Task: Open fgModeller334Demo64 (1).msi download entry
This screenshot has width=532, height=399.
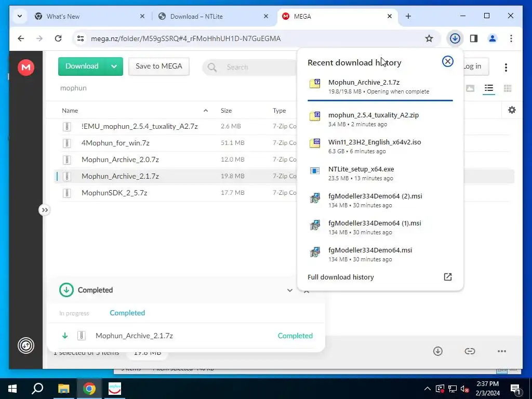Action: coord(380,228)
